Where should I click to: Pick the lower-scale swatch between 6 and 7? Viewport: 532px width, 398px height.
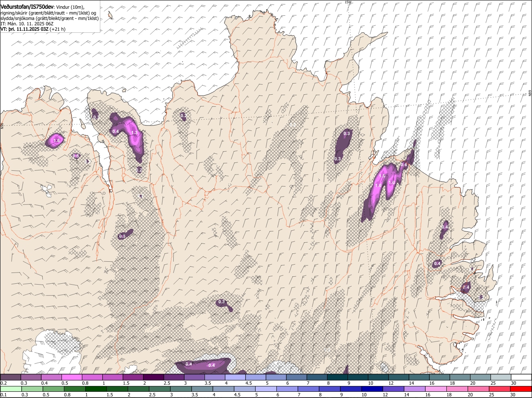(287, 389)
